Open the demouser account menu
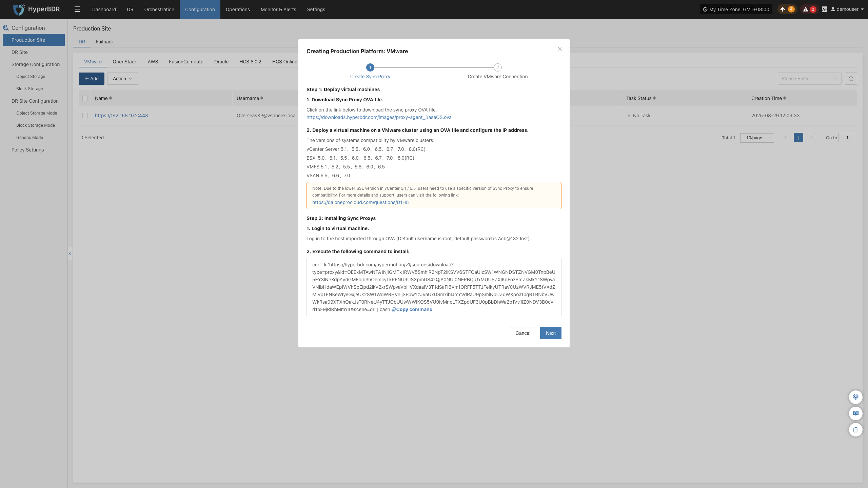The image size is (868, 488). pos(847,9)
